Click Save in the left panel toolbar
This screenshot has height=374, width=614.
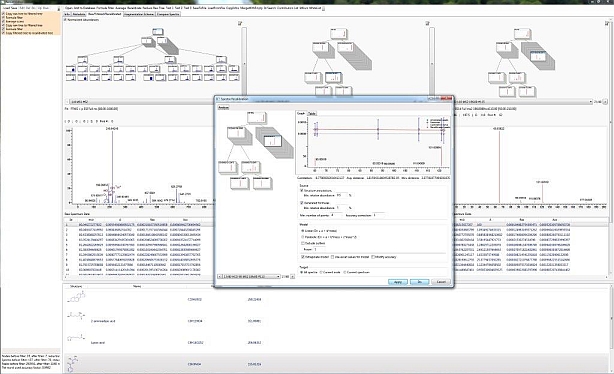[14, 8]
